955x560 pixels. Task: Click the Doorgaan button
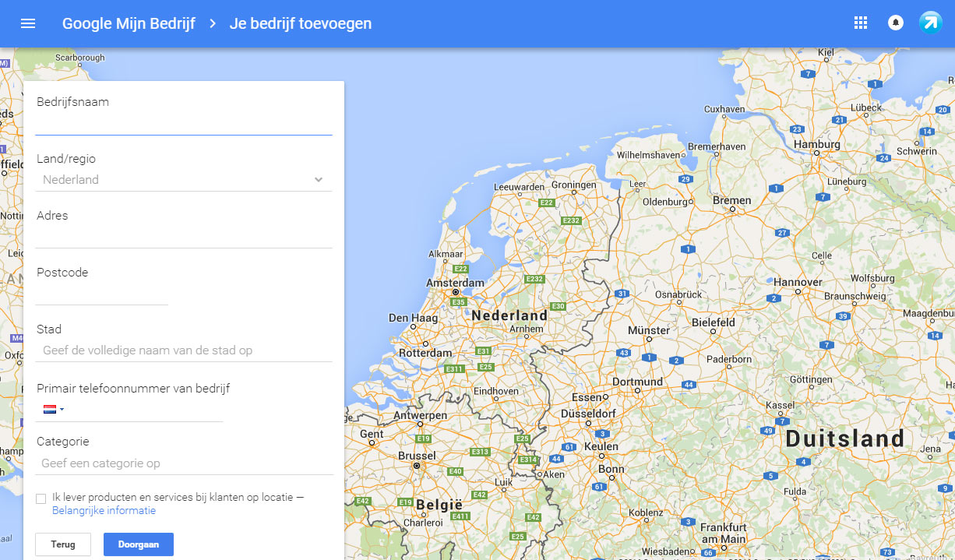click(139, 544)
